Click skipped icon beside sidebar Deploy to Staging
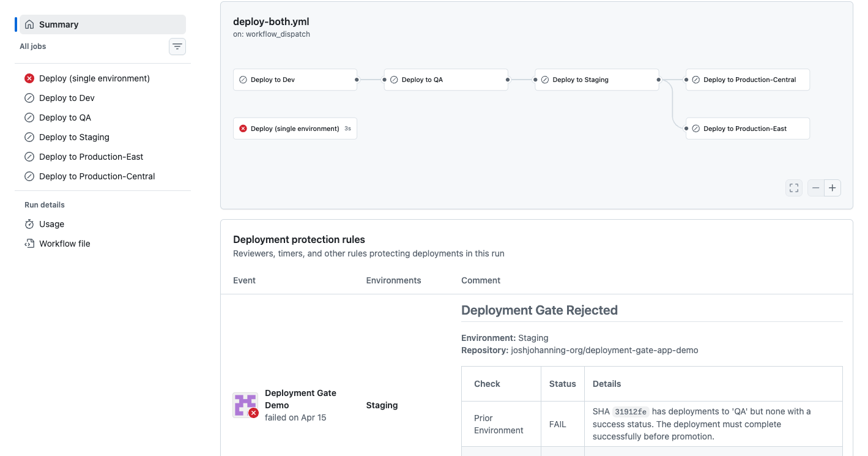 tap(29, 137)
